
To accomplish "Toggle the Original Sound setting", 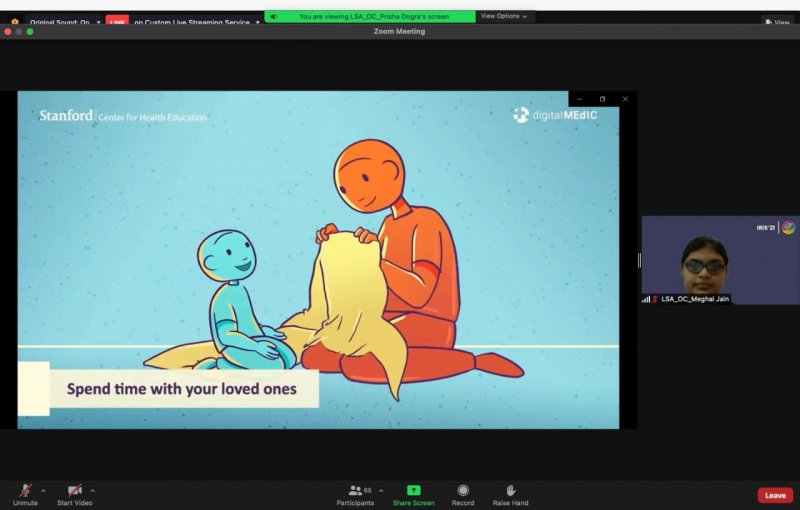I will click(x=60, y=22).
